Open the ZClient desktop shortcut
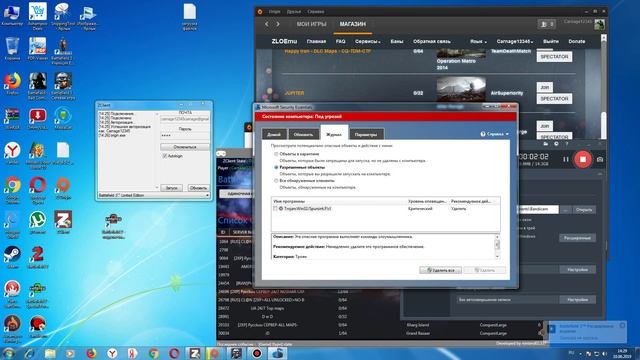Viewport: 640px width, 360px height. [63, 222]
